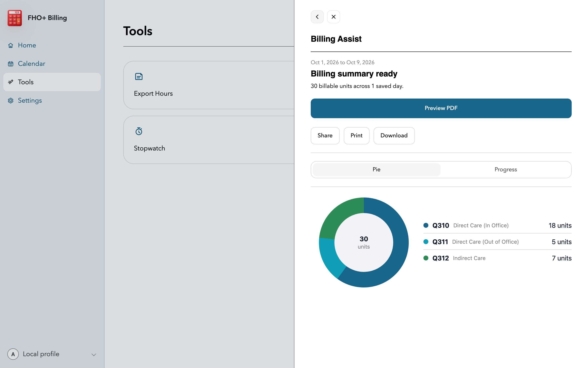Click the 'Direct Care (Out of Office)' text

pos(485,242)
